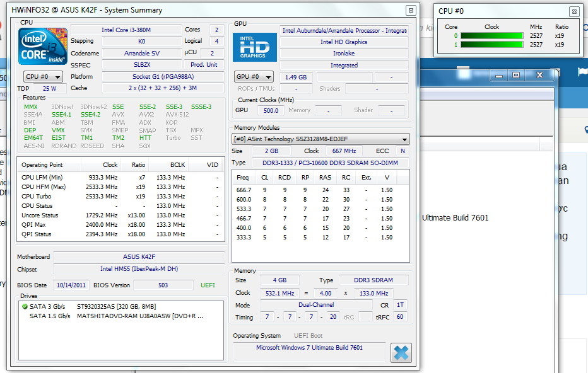Close the CPU #0 clock window
The height and width of the screenshot is (373, 588).
coord(573,11)
